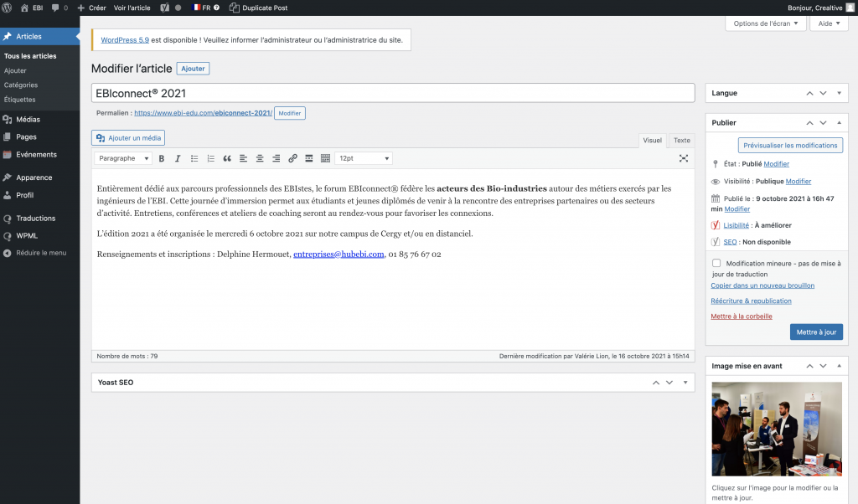
Task: Go to Étiquettes submenu
Action: 20,100
